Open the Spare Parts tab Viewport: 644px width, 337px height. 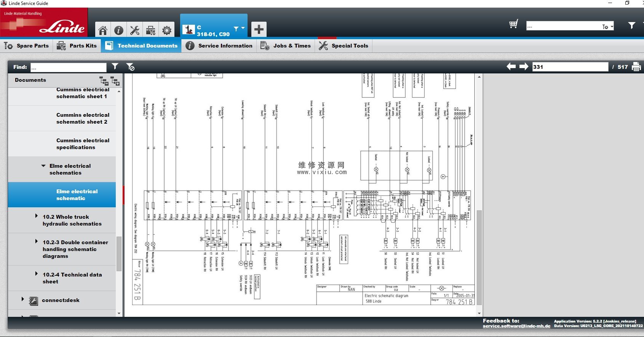(26, 46)
